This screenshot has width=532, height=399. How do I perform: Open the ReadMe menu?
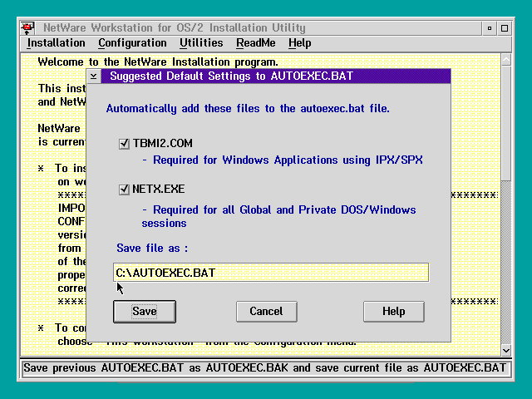[x=256, y=43]
